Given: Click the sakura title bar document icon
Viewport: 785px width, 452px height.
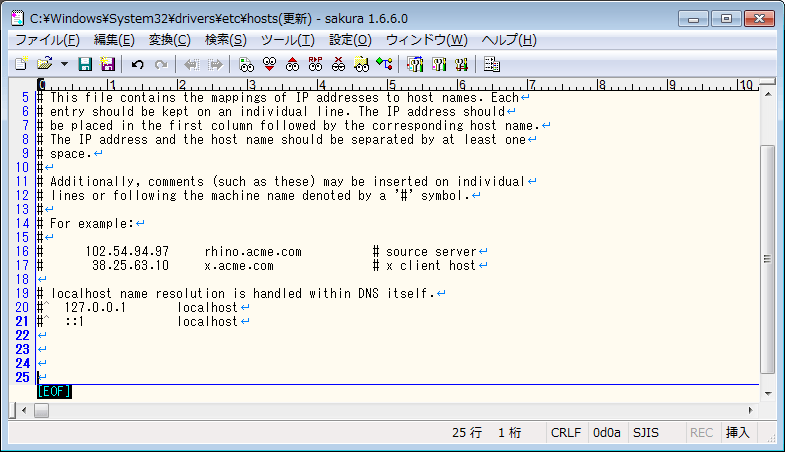Looking at the screenshot, I should pyautogui.click(x=18, y=19).
